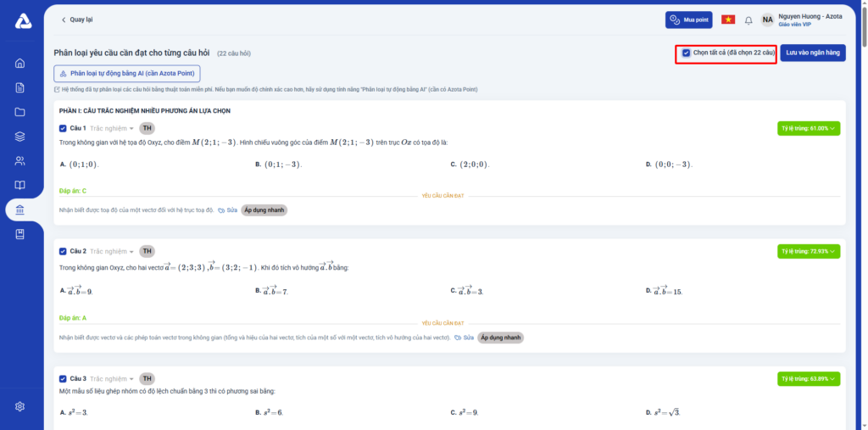Click the TH level badge on Câu 1
This screenshot has height=430, width=868.
[147, 128]
